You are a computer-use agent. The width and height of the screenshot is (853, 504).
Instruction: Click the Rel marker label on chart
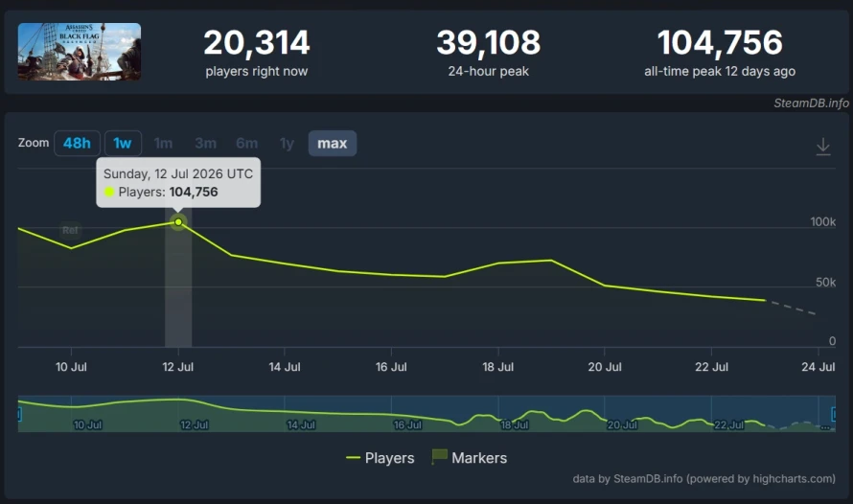coord(70,231)
